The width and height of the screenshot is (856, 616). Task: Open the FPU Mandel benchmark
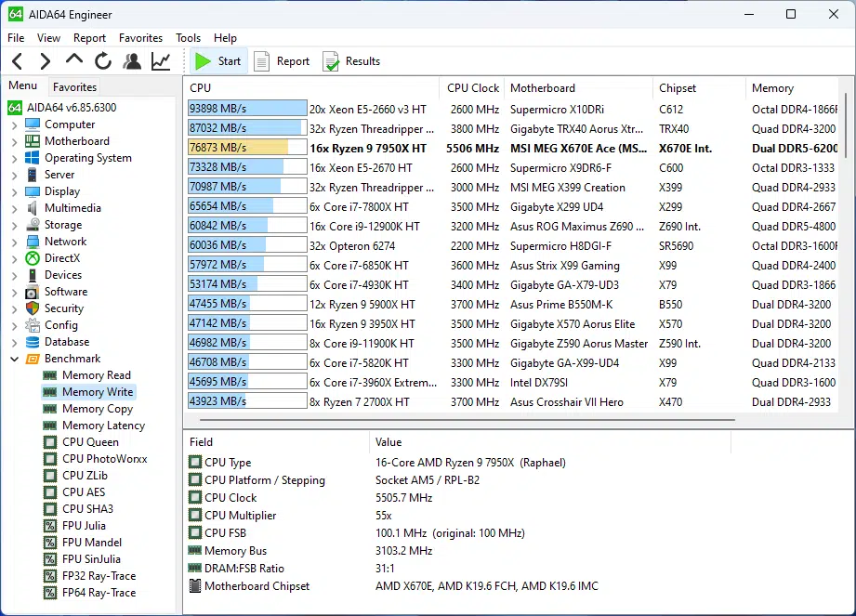83,543
